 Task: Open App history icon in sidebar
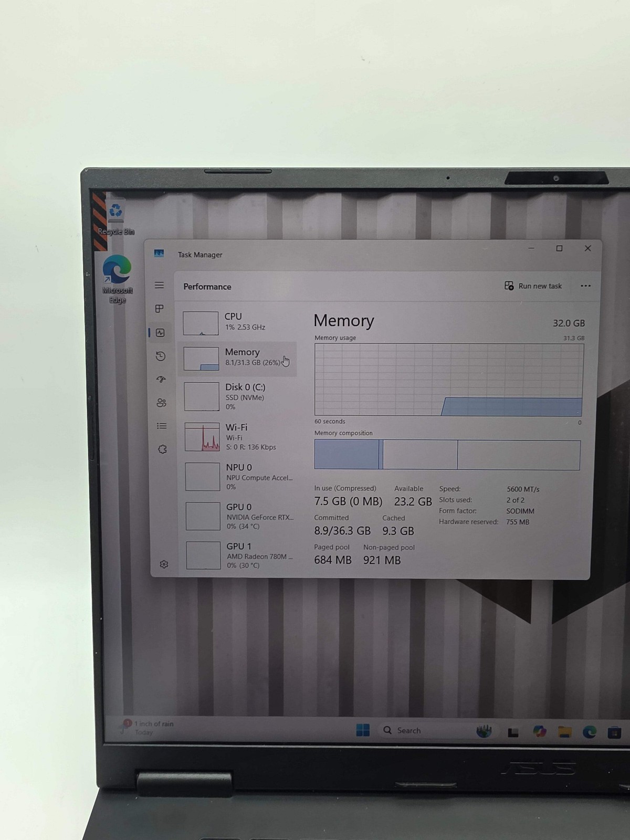tap(161, 356)
